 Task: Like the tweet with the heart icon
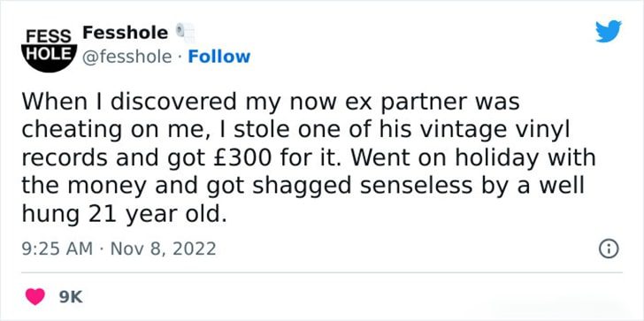pos(35,296)
